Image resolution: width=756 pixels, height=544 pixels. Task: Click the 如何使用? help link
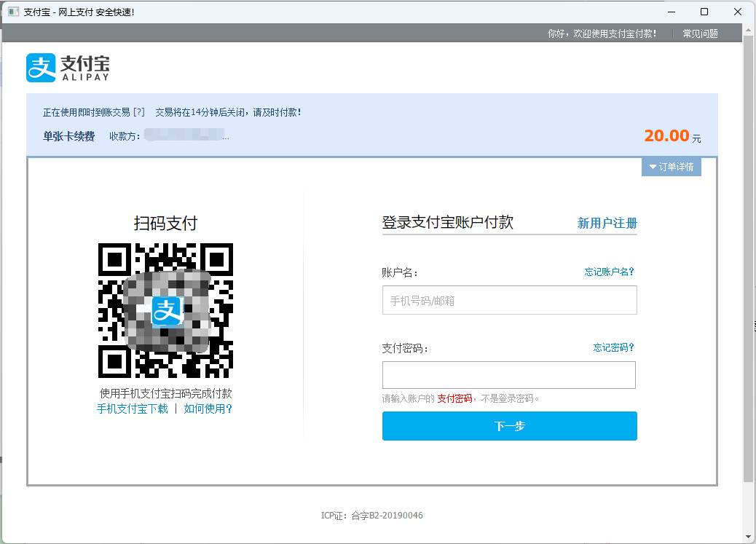coord(208,409)
